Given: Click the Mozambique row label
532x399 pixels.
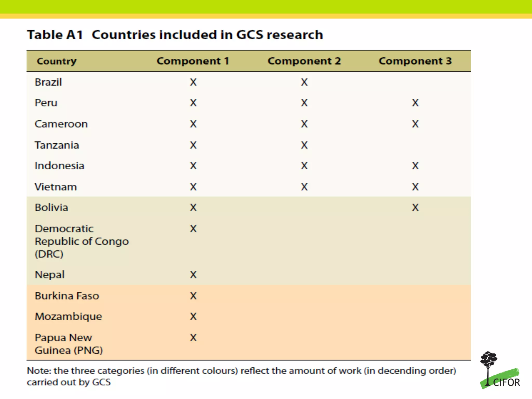Looking at the screenshot, I should (x=69, y=317).
